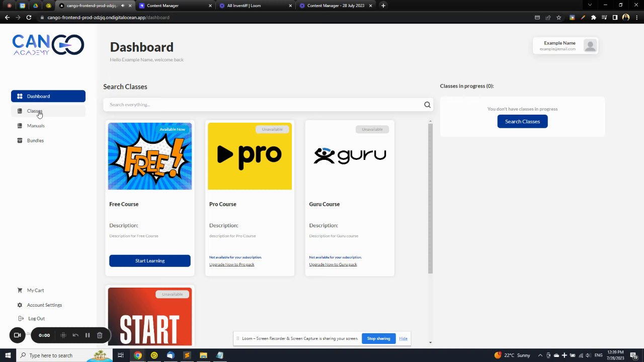Open the tab search dropdown arrow
This screenshot has height=362, width=644.
[590, 5]
